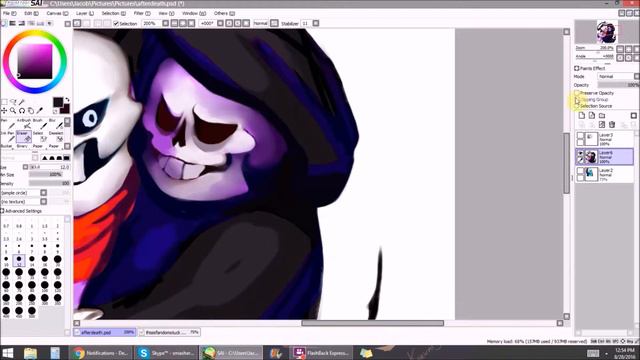Open Skype from the Windows taskbar
The image size is (640, 360).
tap(166, 353)
